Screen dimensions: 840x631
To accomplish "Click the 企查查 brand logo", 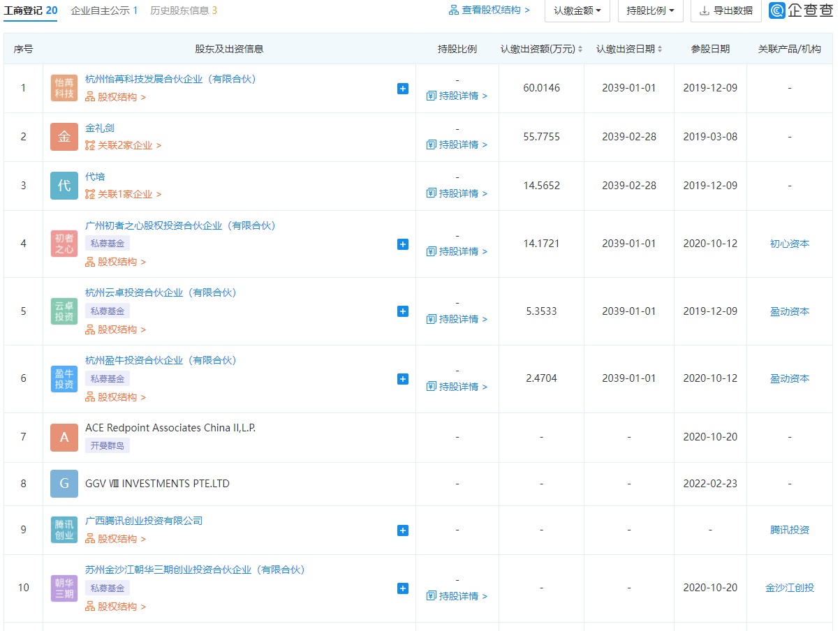I will point(801,10).
